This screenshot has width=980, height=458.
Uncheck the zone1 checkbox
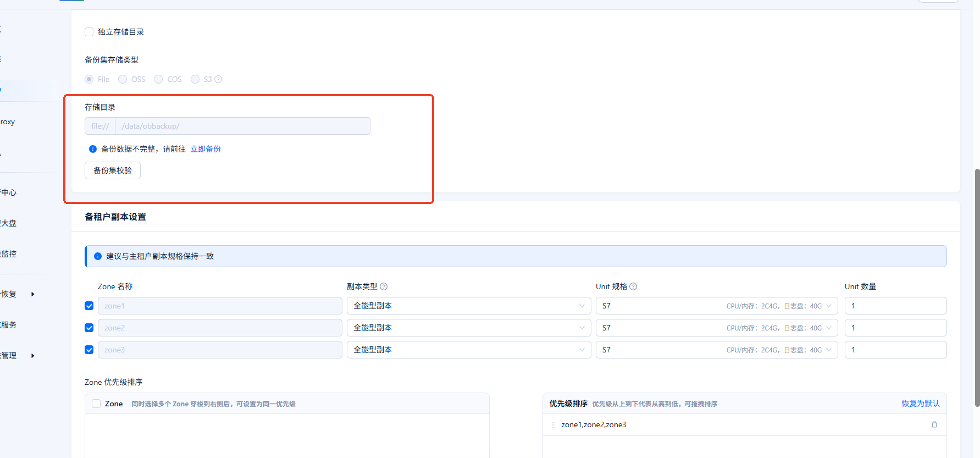pyautogui.click(x=89, y=306)
